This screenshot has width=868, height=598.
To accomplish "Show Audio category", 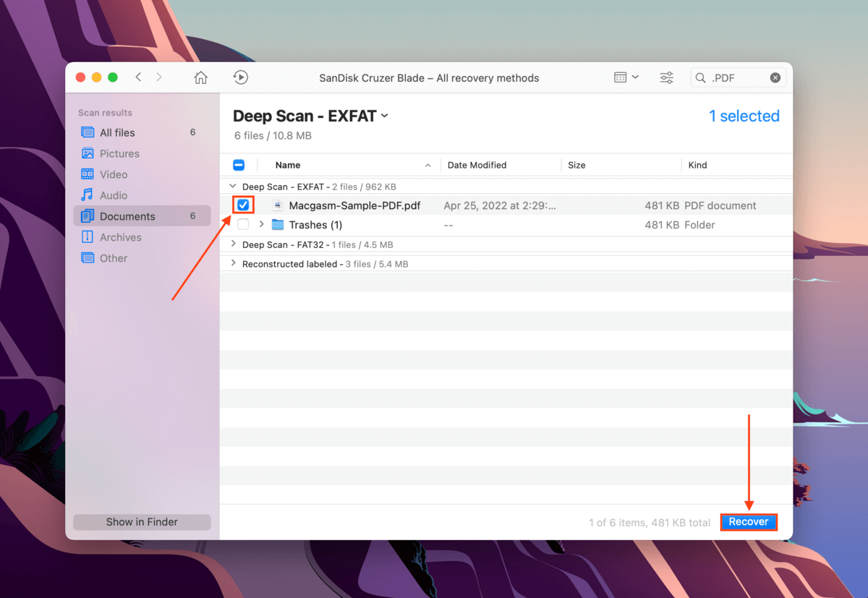I will (x=142, y=195).
